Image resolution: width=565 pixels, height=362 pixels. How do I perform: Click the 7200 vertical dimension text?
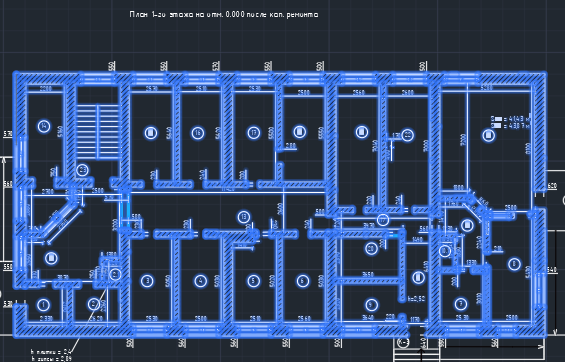[x=464, y=140]
